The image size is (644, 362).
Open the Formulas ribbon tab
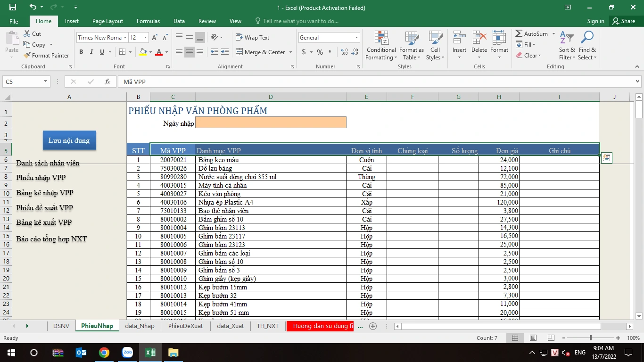(148, 21)
